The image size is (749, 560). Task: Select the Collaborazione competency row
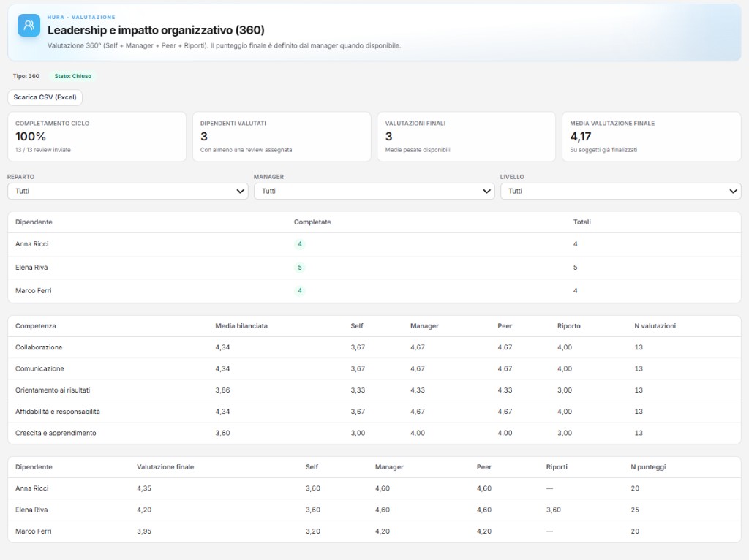(x=39, y=347)
